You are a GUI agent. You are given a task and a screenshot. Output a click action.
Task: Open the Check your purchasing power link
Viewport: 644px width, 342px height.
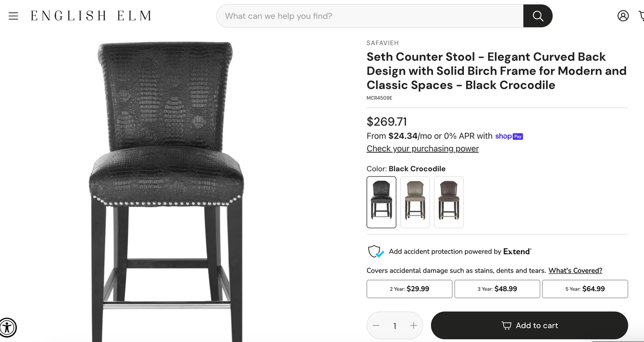click(x=422, y=148)
